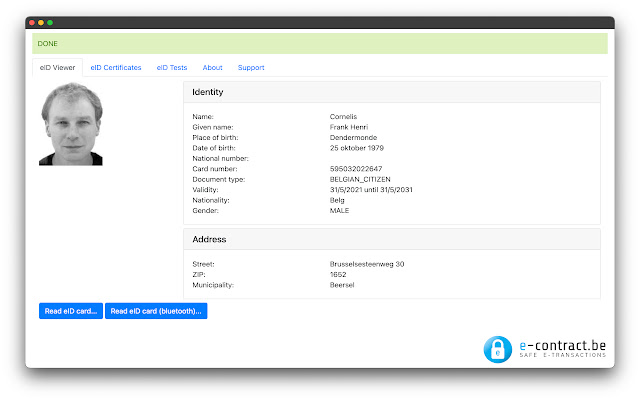Click the Gender: label
Viewport: 640px width, 400px height.
click(x=206, y=211)
